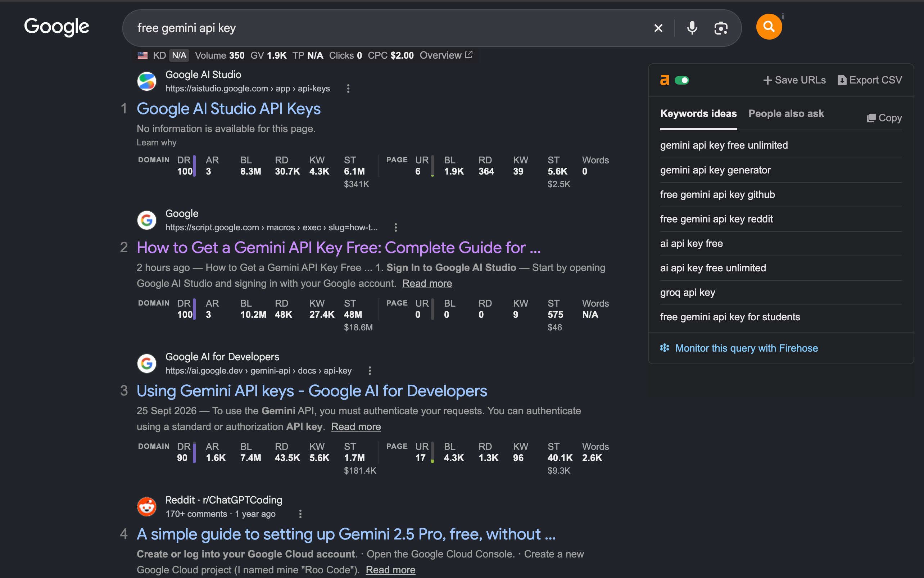The height and width of the screenshot is (578, 924).
Task: Click the KD N/A badge
Action: (x=179, y=55)
